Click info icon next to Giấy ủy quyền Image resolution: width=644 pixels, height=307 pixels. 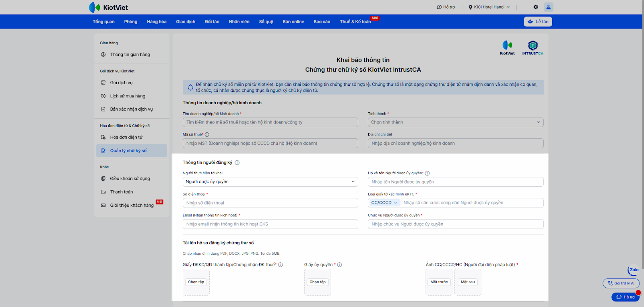click(340, 265)
